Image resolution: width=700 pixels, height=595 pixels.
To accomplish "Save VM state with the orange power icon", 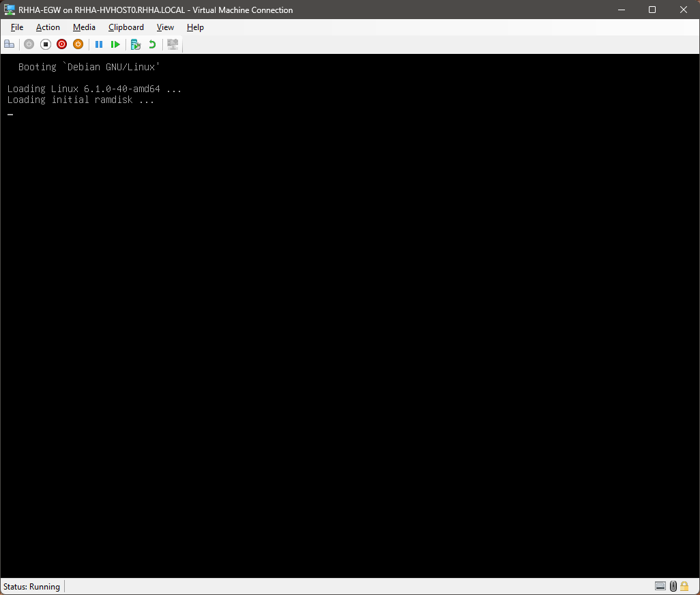I will (x=78, y=44).
